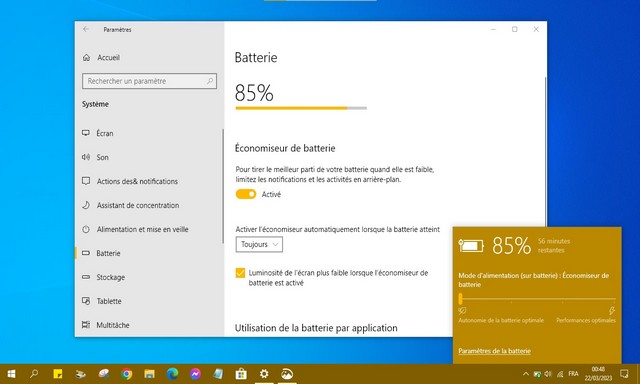Viewport: 640px width, 384px height.
Task: Click the performance lightning icon under slider
Action: point(611,311)
